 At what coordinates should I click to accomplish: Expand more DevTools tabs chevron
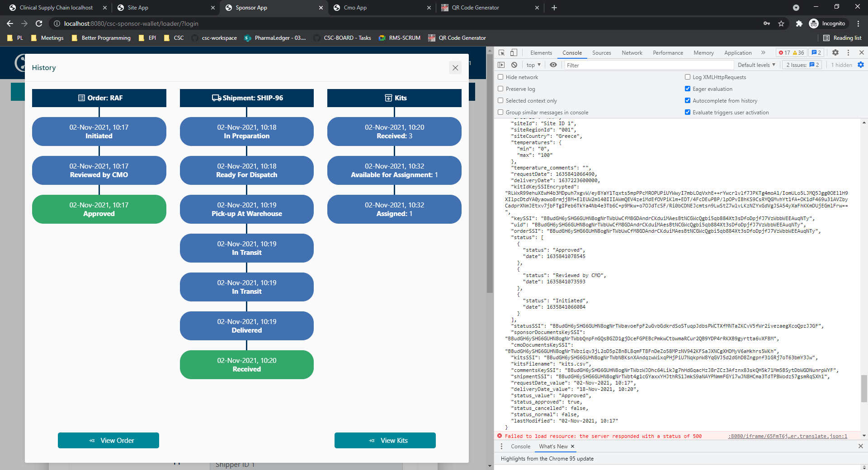pos(763,52)
